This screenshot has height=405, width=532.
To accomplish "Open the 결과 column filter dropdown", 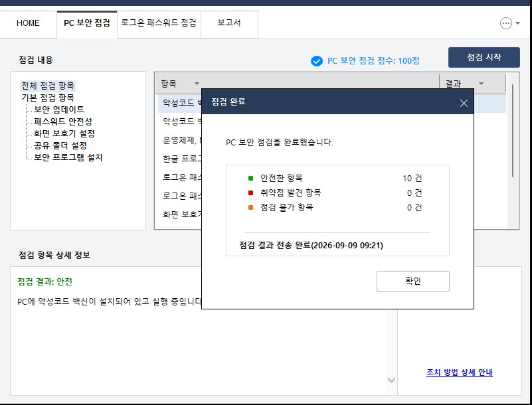I will [x=481, y=84].
